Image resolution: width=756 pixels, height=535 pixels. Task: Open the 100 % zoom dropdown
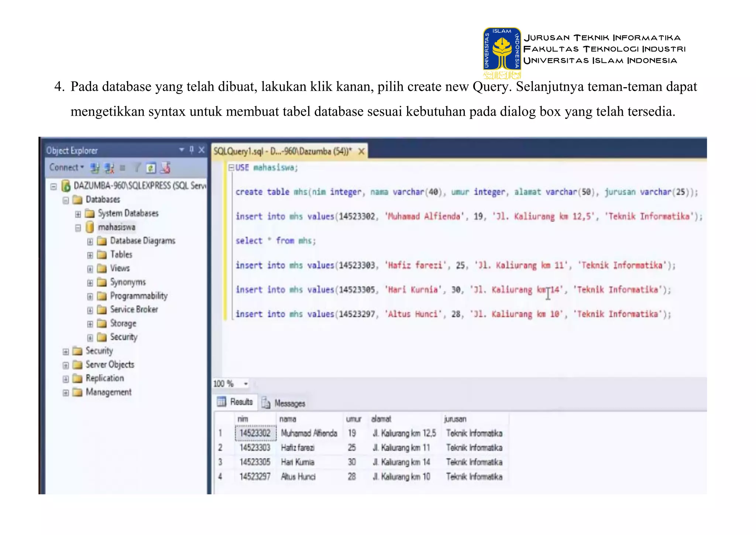pos(245,384)
